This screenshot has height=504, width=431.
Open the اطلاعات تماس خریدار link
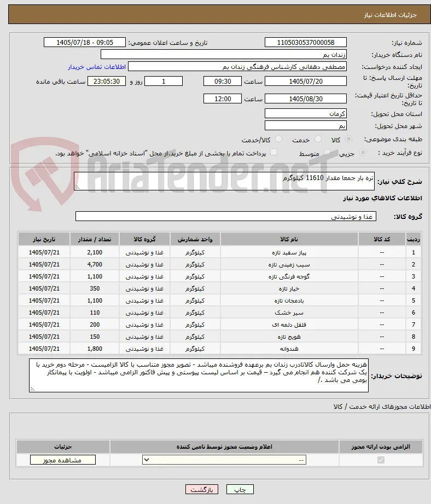pyautogui.click(x=97, y=67)
